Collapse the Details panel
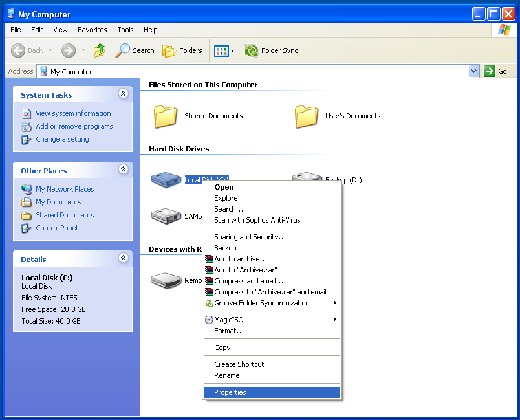Viewport: 520px width, 420px height. click(x=124, y=258)
